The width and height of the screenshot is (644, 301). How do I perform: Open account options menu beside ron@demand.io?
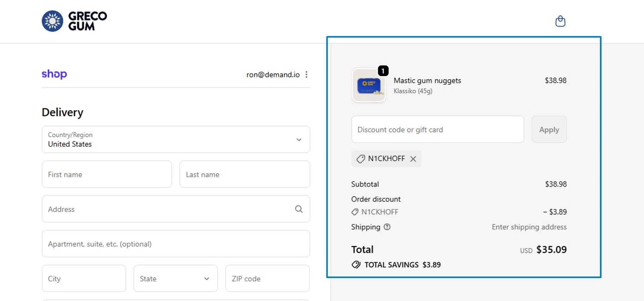point(306,74)
